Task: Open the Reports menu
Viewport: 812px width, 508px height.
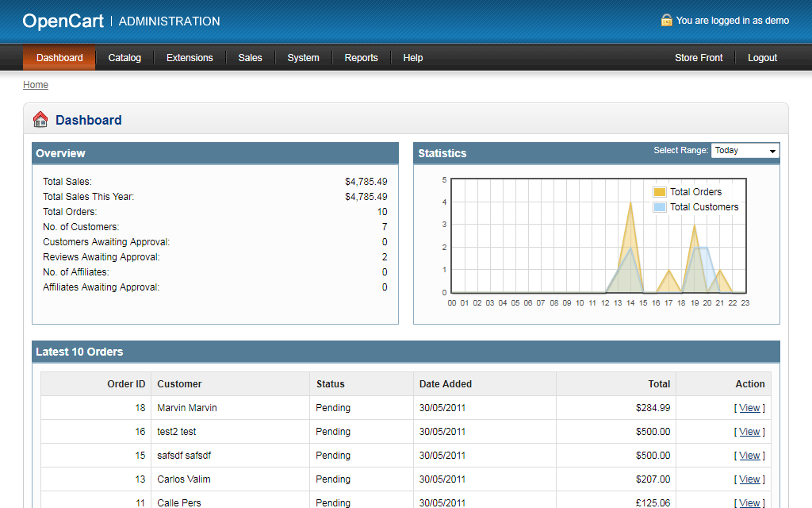Action: 361,58
